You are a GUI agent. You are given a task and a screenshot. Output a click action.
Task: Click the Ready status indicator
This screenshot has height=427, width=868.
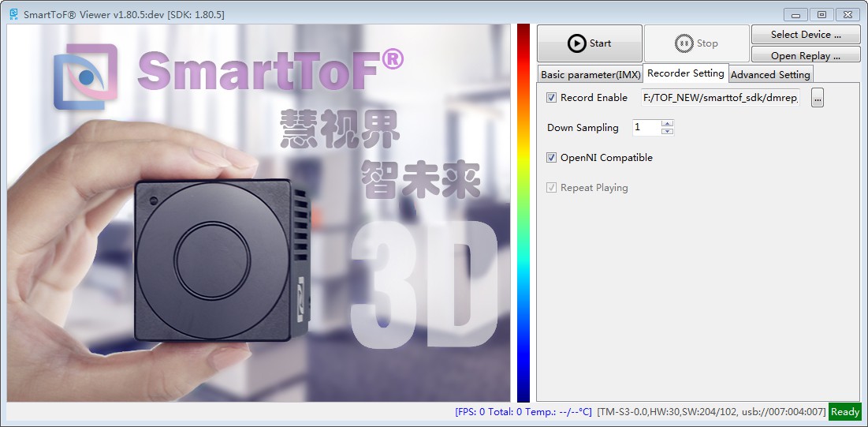pos(845,411)
